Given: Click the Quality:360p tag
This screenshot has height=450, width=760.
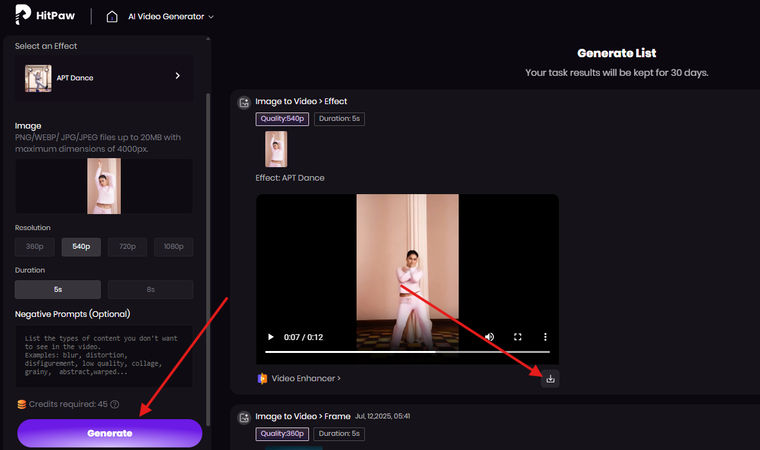Looking at the screenshot, I should (282, 434).
